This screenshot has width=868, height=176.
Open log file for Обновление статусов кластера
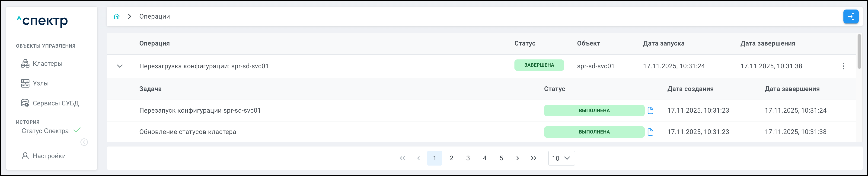(x=650, y=132)
